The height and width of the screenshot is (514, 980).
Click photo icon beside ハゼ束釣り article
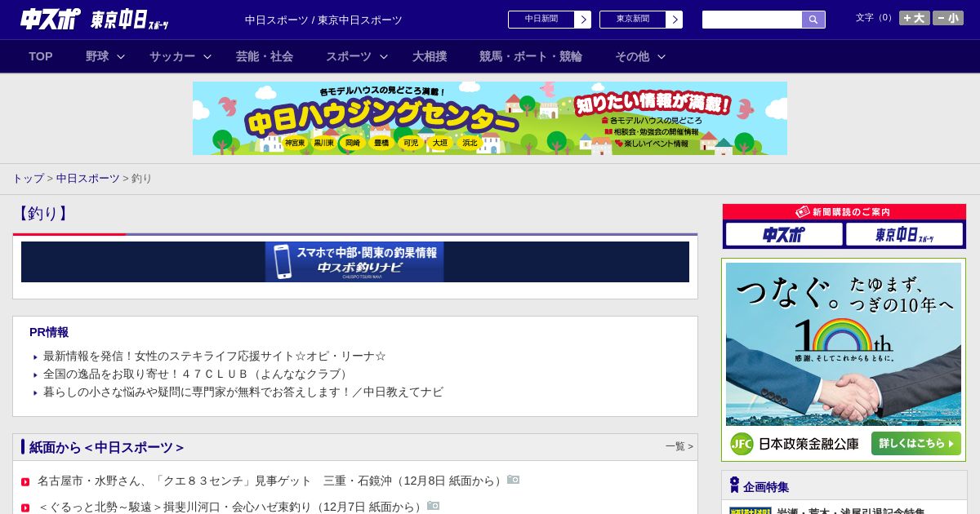[433, 506]
